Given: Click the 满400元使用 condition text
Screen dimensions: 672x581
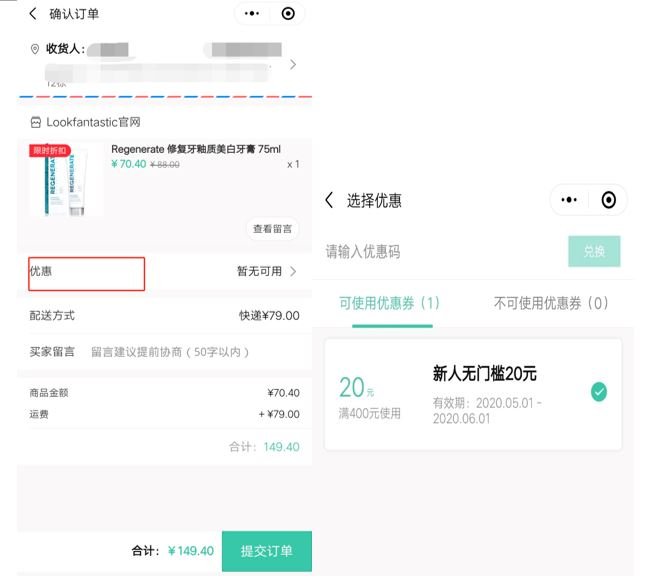Looking at the screenshot, I should click(x=369, y=413).
